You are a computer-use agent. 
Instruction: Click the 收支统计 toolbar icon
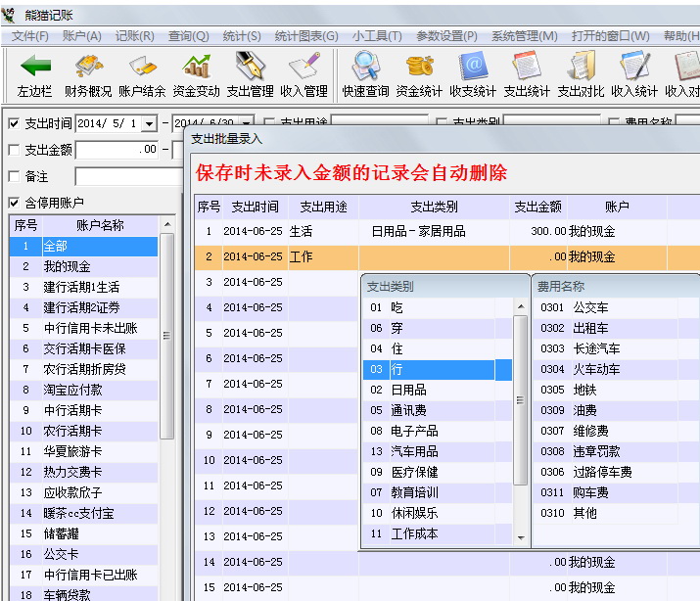[x=473, y=68]
